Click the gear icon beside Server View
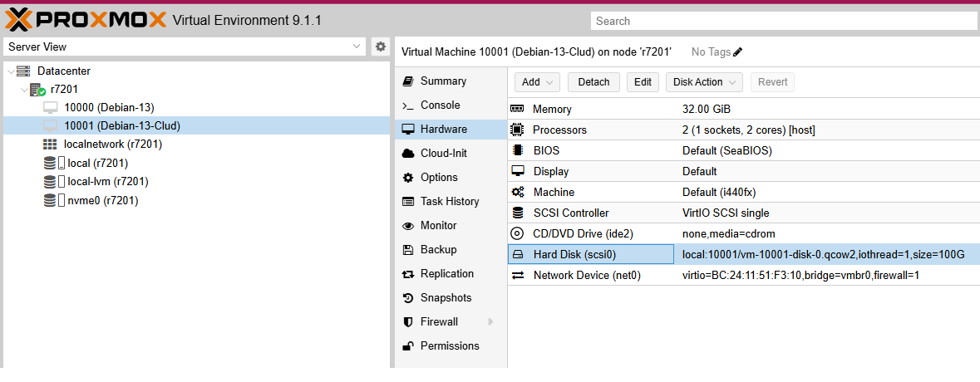 pyautogui.click(x=381, y=47)
